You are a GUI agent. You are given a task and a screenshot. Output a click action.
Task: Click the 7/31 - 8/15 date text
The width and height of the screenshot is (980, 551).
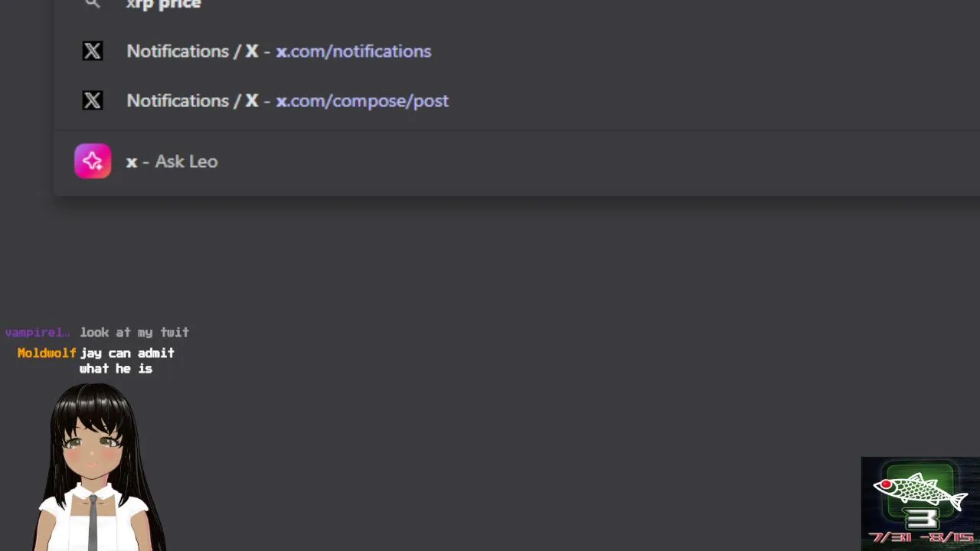click(921, 539)
